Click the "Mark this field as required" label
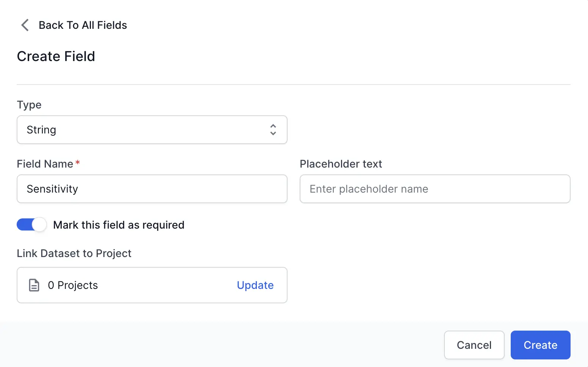 pos(119,225)
